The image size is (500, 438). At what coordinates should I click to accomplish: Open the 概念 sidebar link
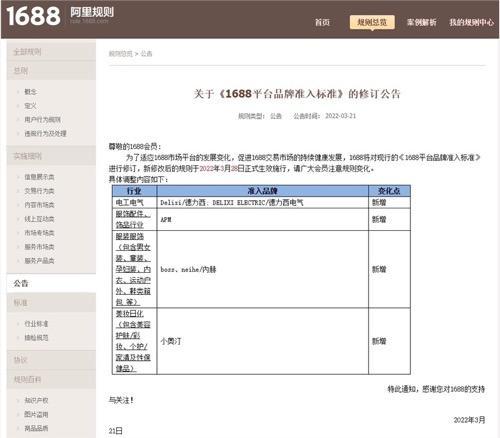(30, 92)
